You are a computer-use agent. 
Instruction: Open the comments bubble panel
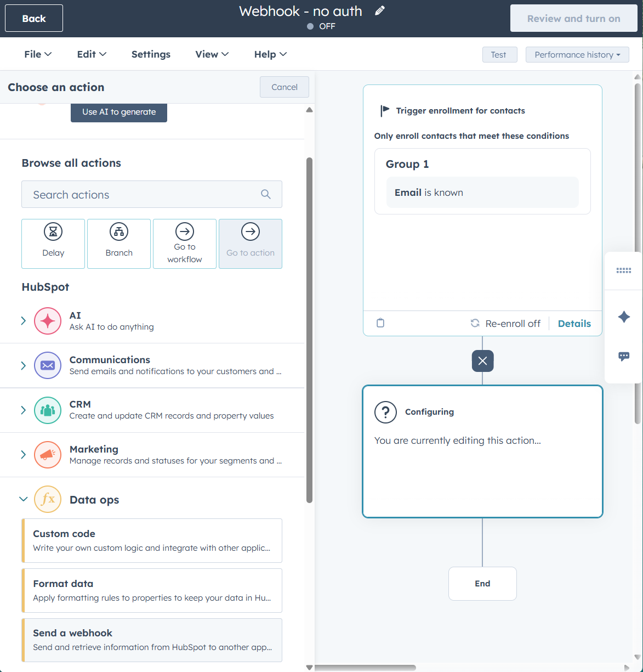(x=623, y=356)
